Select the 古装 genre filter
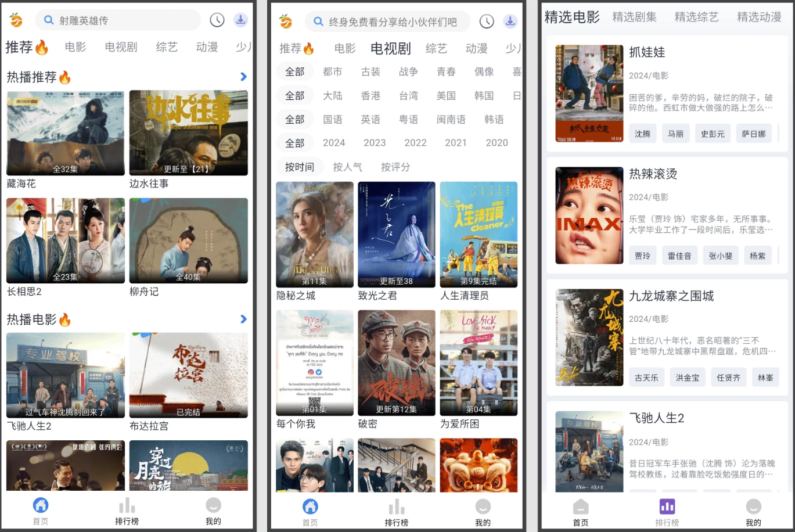 click(370, 72)
